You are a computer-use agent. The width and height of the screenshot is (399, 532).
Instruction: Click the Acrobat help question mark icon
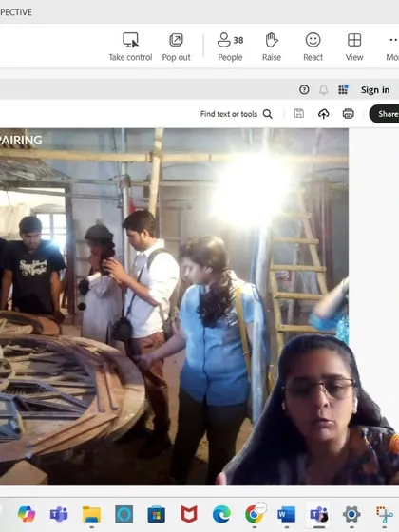(304, 90)
